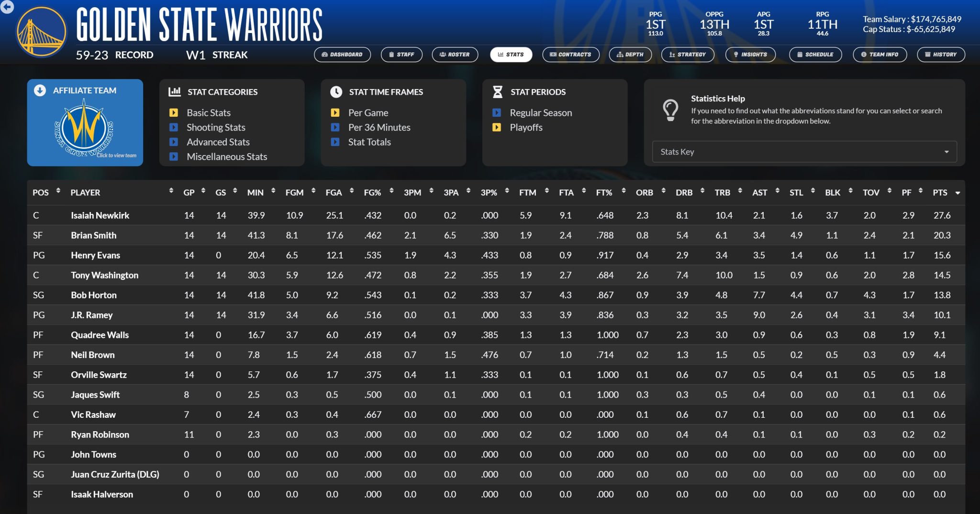Click the Statistics Help lightbulb icon
Screen dimensions: 980x514
click(x=670, y=110)
